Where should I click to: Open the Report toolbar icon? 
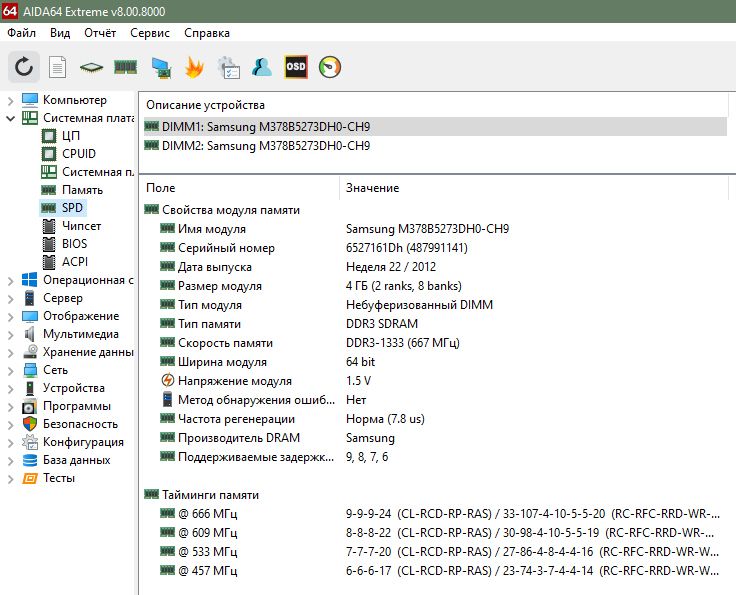click(57, 68)
